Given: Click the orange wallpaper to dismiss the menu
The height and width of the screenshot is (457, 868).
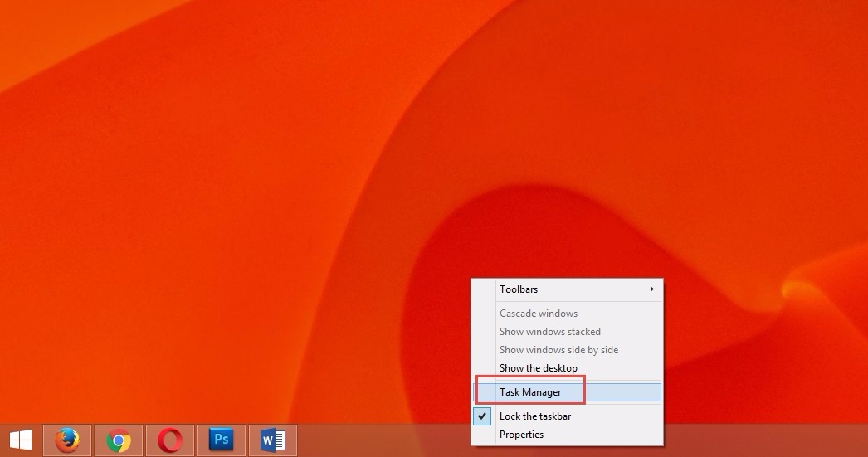Looking at the screenshot, I should pyautogui.click(x=249, y=166).
